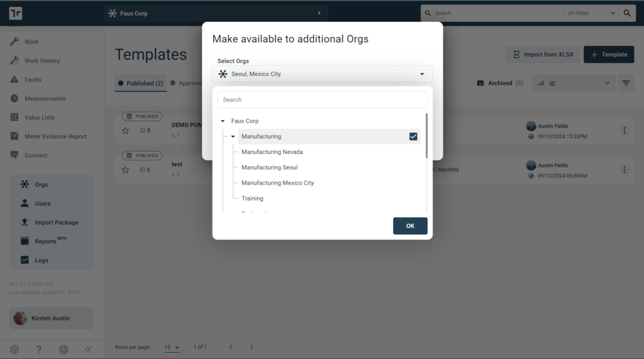Open the ID sort dropdown
Viewport: 644px width, 359px height.
click(574, 84)
